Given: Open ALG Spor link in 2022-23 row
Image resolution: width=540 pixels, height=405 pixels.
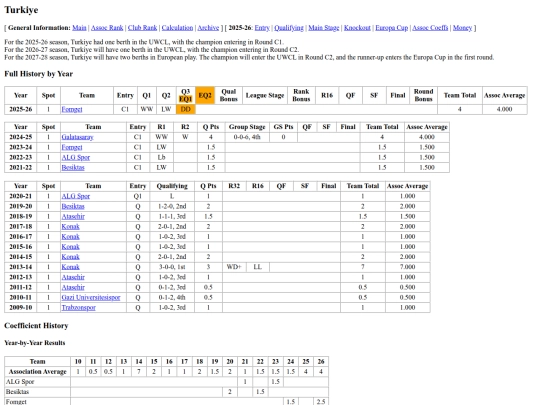Looking at the screenshot, I should click(x=75, y=157).
